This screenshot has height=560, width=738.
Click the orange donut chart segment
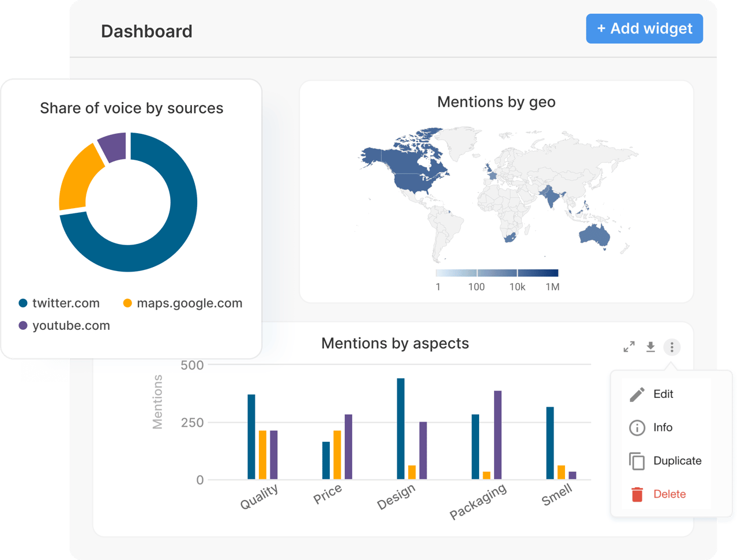[76, 179]
